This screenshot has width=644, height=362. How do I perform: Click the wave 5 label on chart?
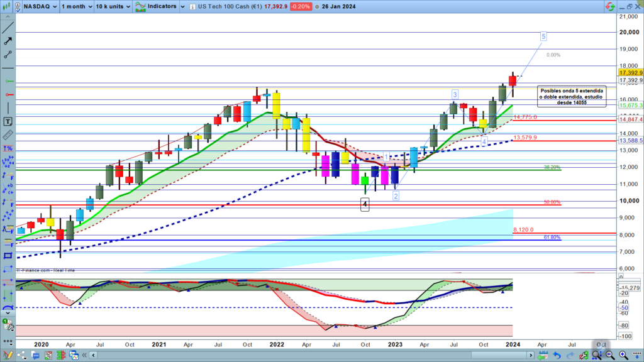(543, 36)
